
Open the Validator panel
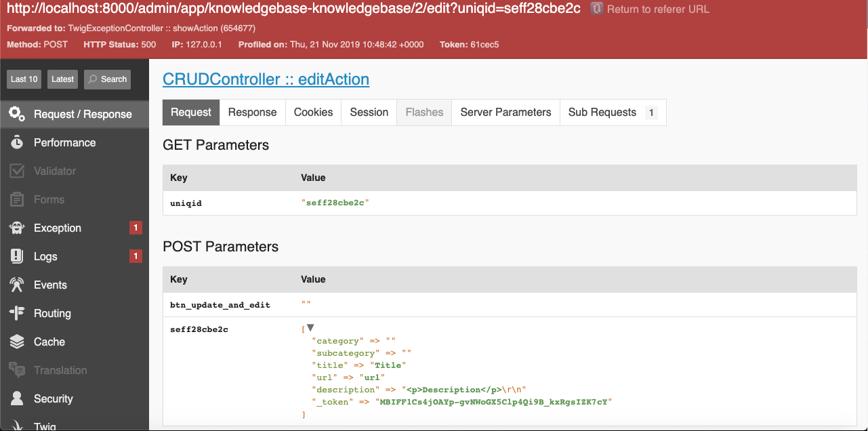pos(75,171)
